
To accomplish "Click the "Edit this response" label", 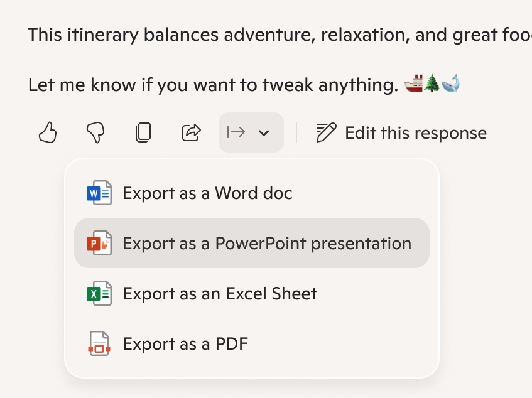I will [416, 133].
